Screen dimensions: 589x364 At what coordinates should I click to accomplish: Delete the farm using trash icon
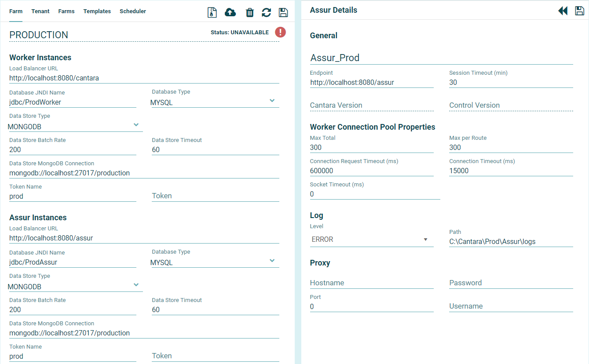coord(249,12)
